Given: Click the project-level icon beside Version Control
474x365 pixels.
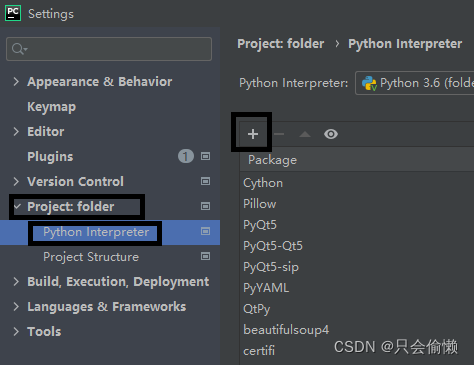Looking at the screenshot, I should coord(205,181).
